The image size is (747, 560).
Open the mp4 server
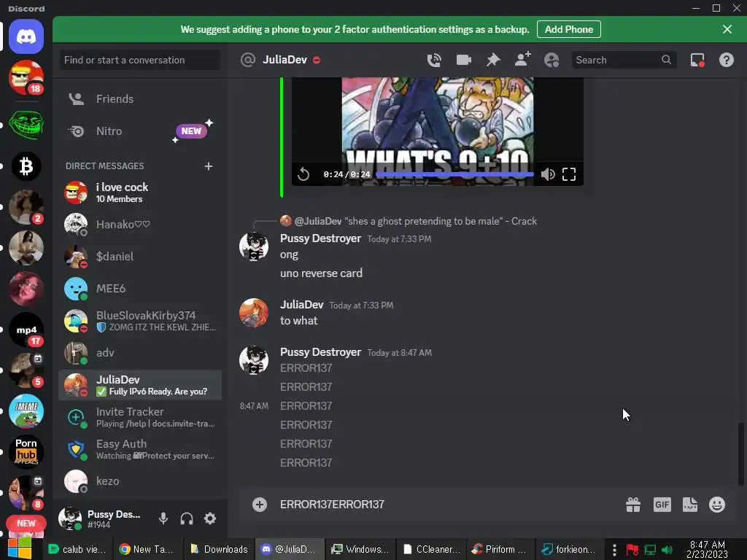[x=26, y=330]
